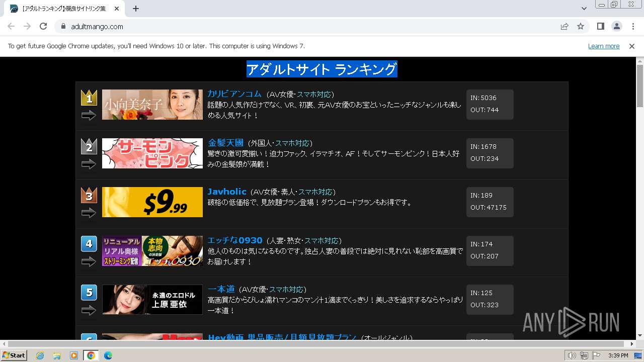Open Microsoft Edge from taskbar
The image size is (644, 362).
pos(108,355)
